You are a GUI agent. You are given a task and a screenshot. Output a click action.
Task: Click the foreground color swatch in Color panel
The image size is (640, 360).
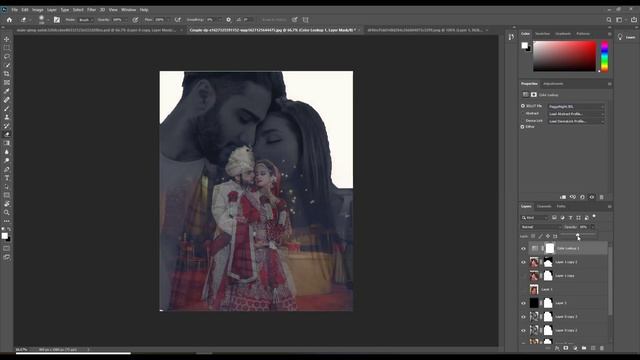tap(524, 45)
